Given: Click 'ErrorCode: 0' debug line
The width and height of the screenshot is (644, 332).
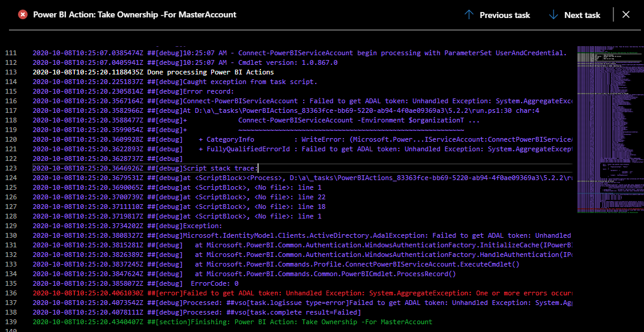Looking at the screenshot, I should click(x=136, y=283).
